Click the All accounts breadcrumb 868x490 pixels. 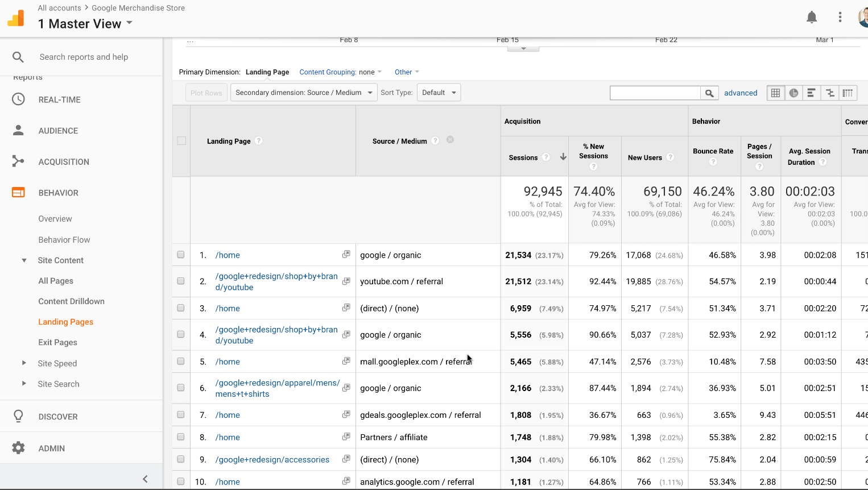click(x=60, y=8)
